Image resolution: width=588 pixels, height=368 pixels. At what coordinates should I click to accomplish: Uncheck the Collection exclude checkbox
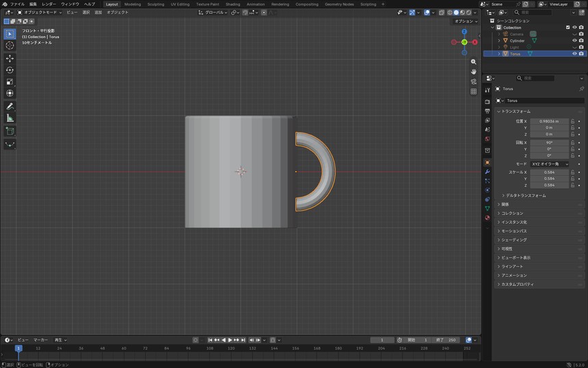(567, 27)
